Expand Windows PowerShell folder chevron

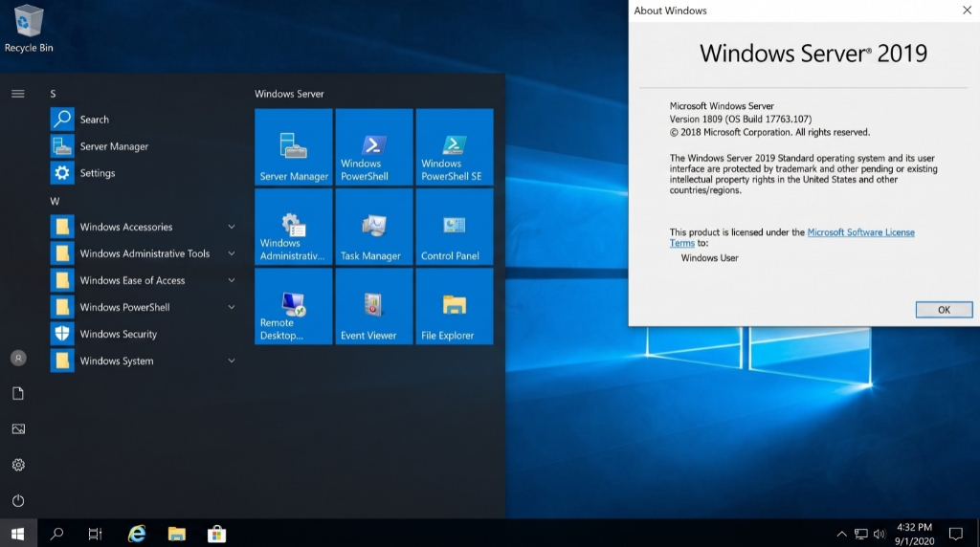232,307
